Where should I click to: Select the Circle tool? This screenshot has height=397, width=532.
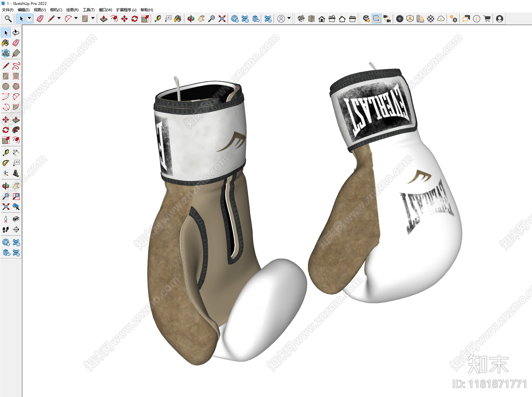pos(6,86)
